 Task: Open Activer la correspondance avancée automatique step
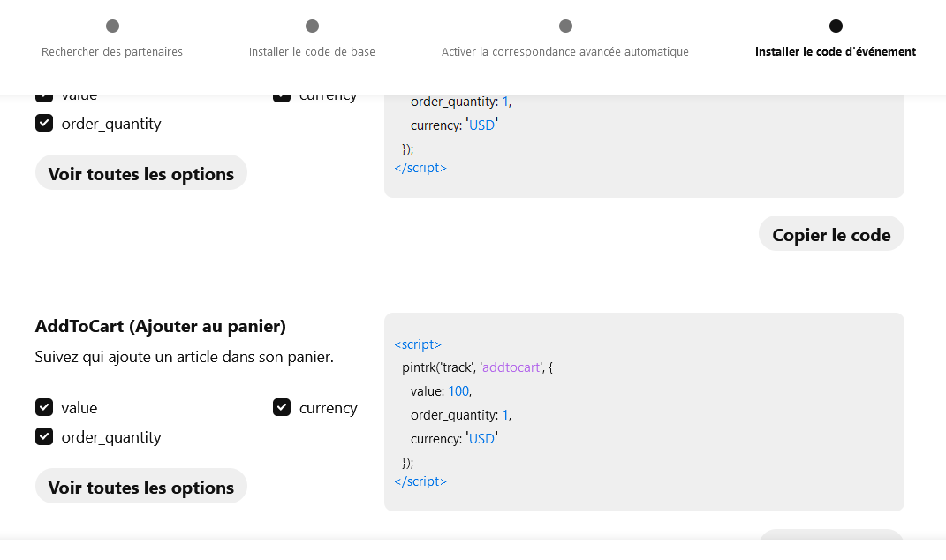564,51
